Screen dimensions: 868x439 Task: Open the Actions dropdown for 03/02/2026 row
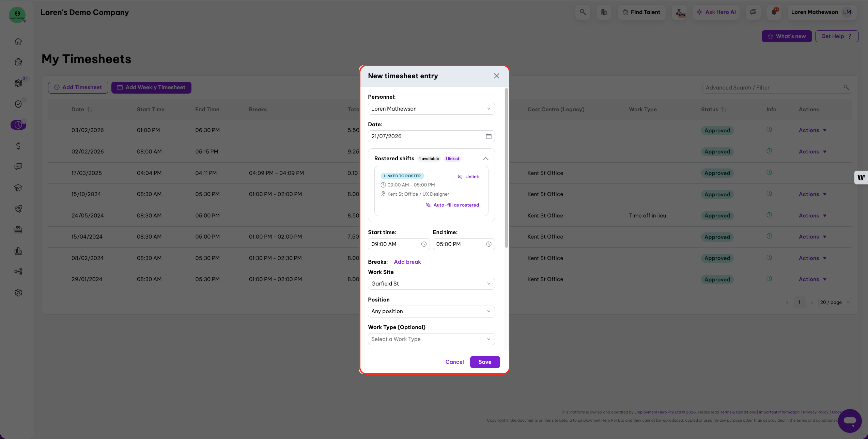[812, 130]
